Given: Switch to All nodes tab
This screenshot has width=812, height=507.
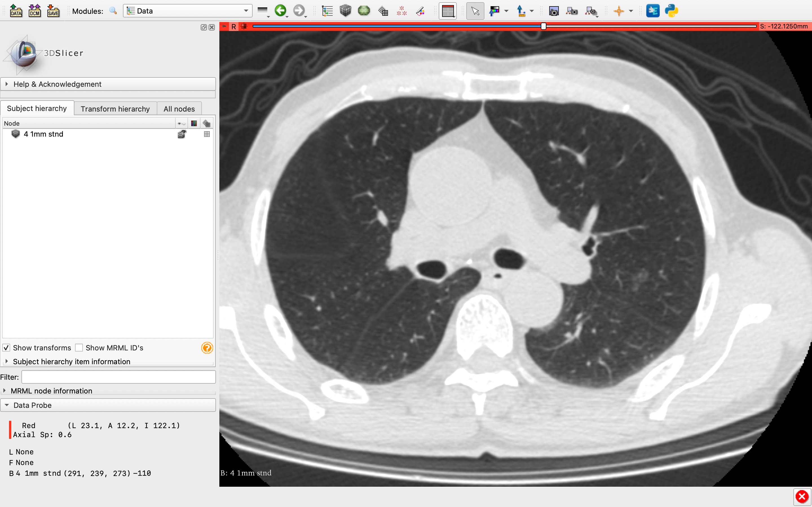Looking at the screenshot, I should pyautogui.click(x=179, y=109).
